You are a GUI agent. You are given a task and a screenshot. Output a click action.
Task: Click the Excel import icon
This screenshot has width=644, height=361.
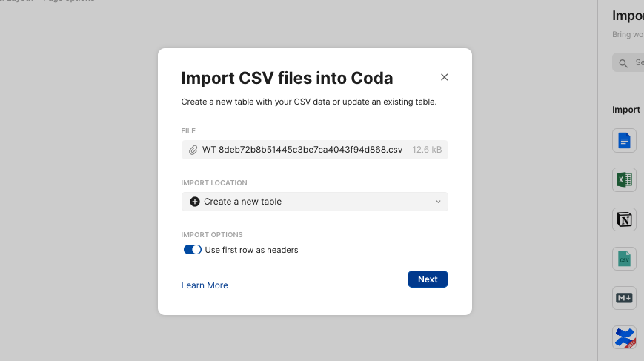[624, 180]
